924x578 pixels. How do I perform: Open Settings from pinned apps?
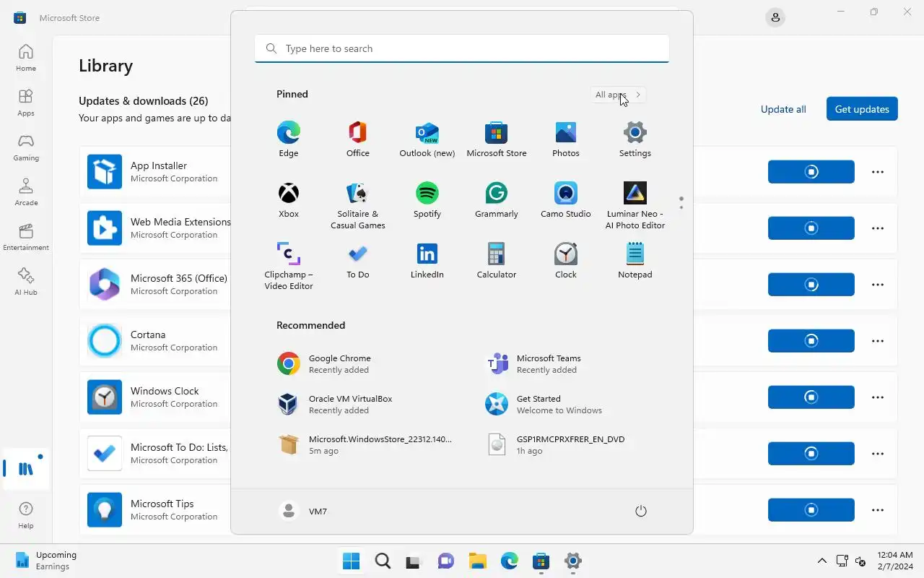pyautogui.click(x=635, y=139)
